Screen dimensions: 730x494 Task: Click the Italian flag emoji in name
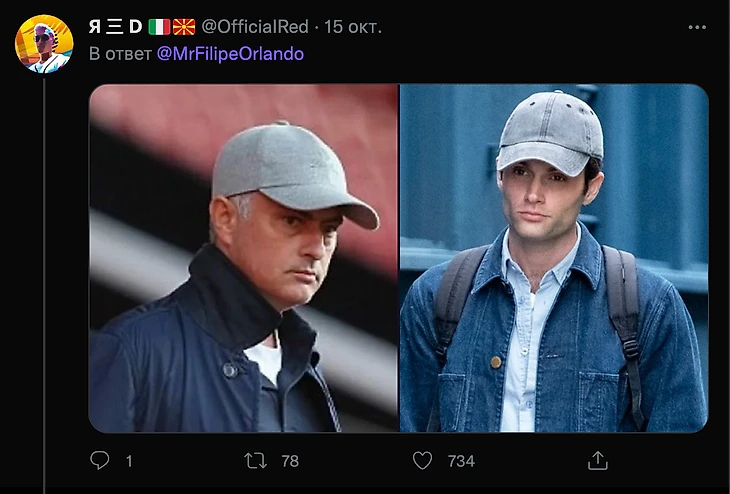[159, 27]
